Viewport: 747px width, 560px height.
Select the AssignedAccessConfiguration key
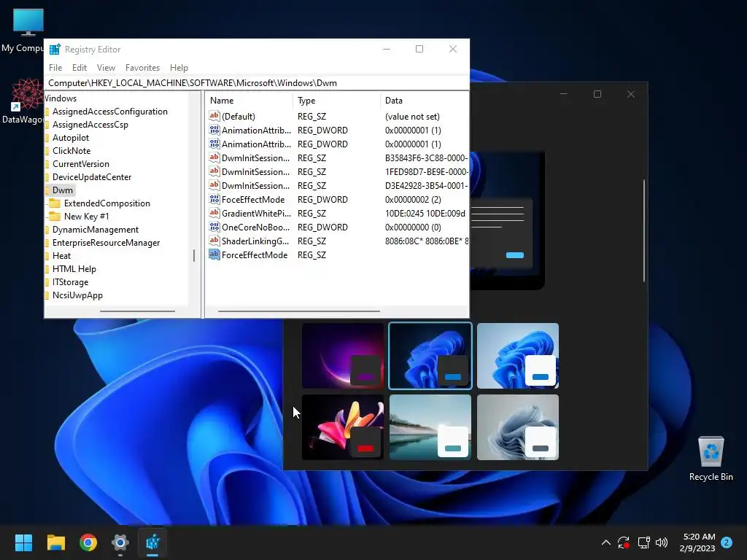(x=110, y=112)
